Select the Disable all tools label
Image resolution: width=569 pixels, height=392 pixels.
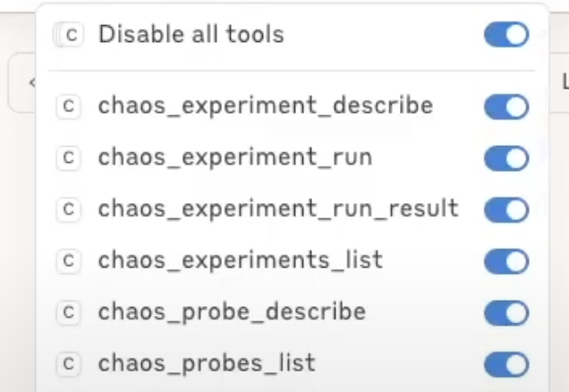pos(191,35)
